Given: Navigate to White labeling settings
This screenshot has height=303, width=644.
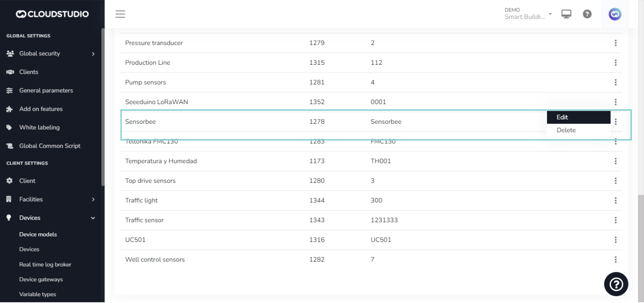Looking at the screenshot, I should click(x=39, y=127).
